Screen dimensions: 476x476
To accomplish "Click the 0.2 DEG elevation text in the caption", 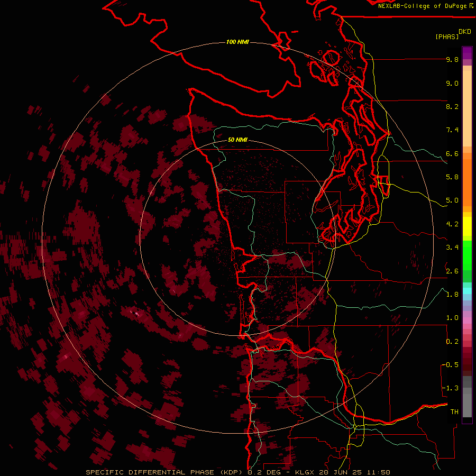I will (264, 472).
